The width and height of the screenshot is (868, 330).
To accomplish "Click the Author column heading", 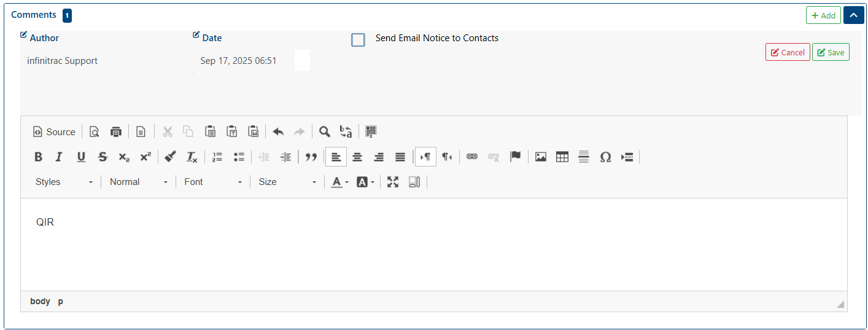I will [44, 38].
